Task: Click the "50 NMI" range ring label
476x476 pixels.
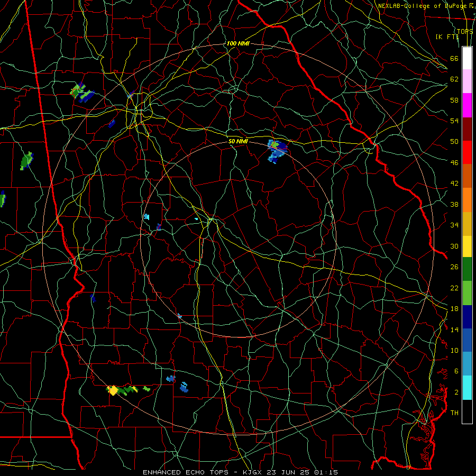Action: [238, 141]
